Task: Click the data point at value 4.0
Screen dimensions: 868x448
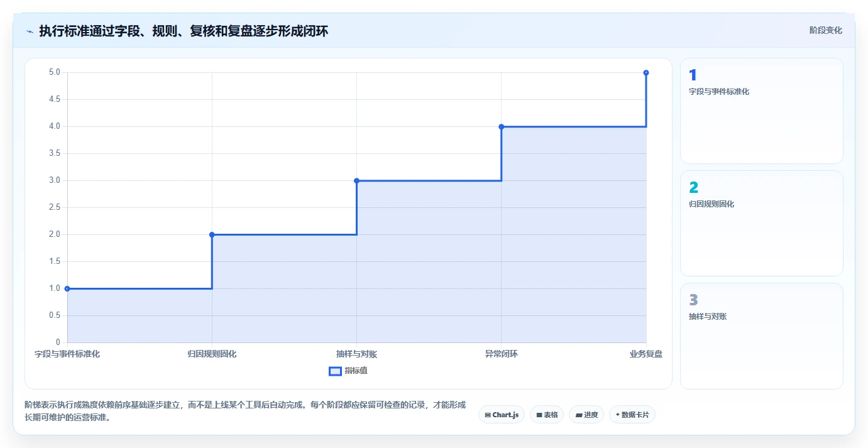Action: click(501, 126)
